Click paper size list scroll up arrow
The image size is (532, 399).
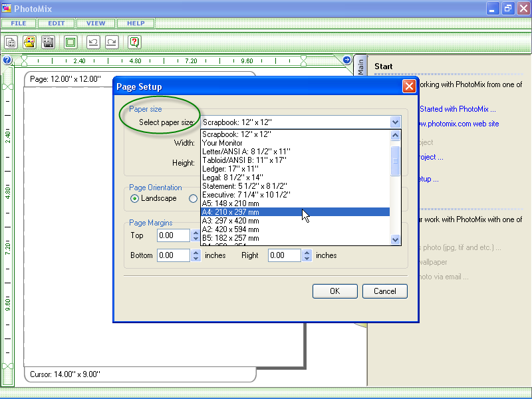tap(395, 136)
